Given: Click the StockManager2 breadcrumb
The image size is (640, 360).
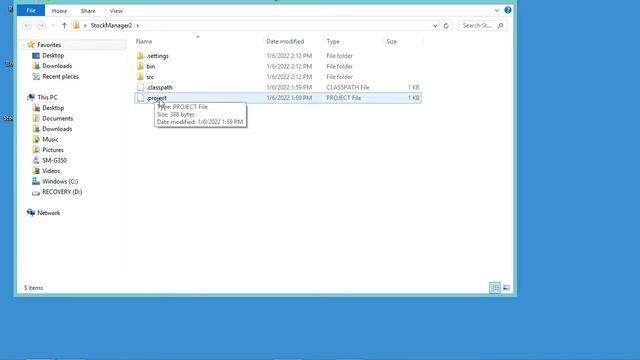Looking at the screenshot, I should click(111, 25).
